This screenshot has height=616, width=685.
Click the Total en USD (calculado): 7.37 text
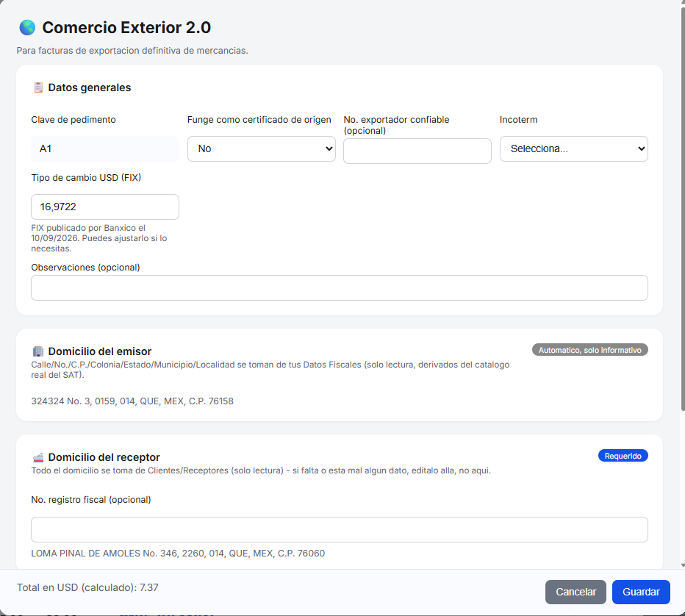click(x=87, y=587)
